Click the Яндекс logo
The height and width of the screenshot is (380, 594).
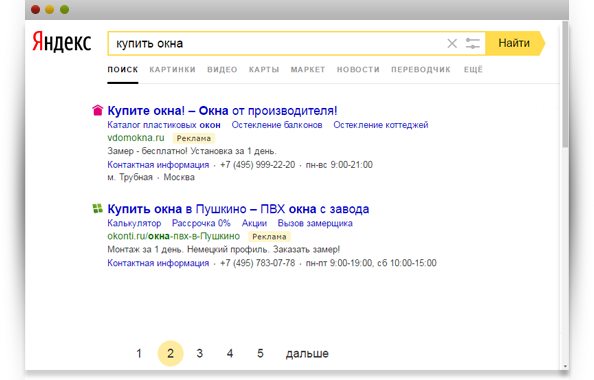point(62,42)
